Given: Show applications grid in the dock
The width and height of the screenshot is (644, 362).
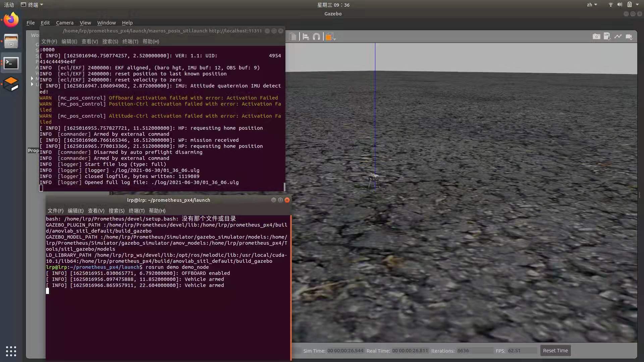Looking at the screenshot, I should (x=11, y=351).
